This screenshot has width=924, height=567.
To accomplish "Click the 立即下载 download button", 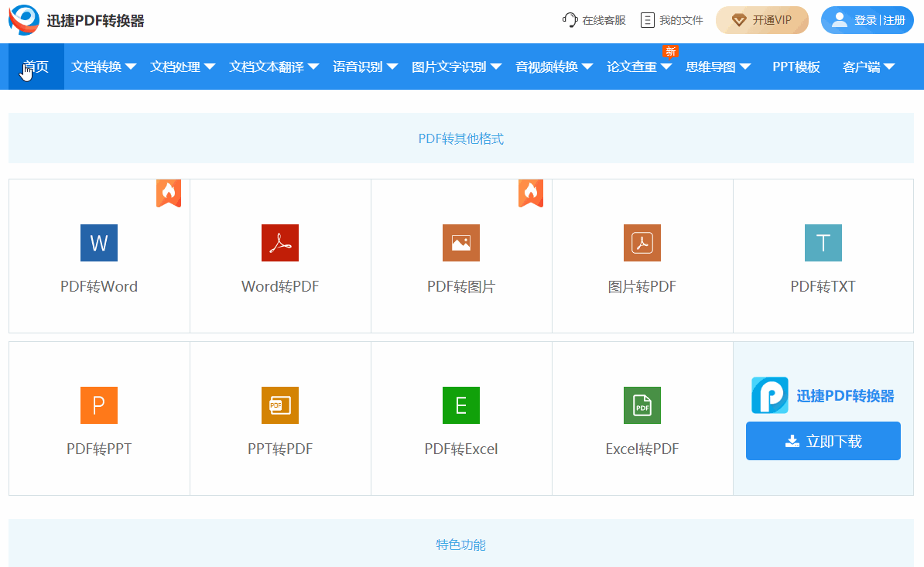I will 823,441.
